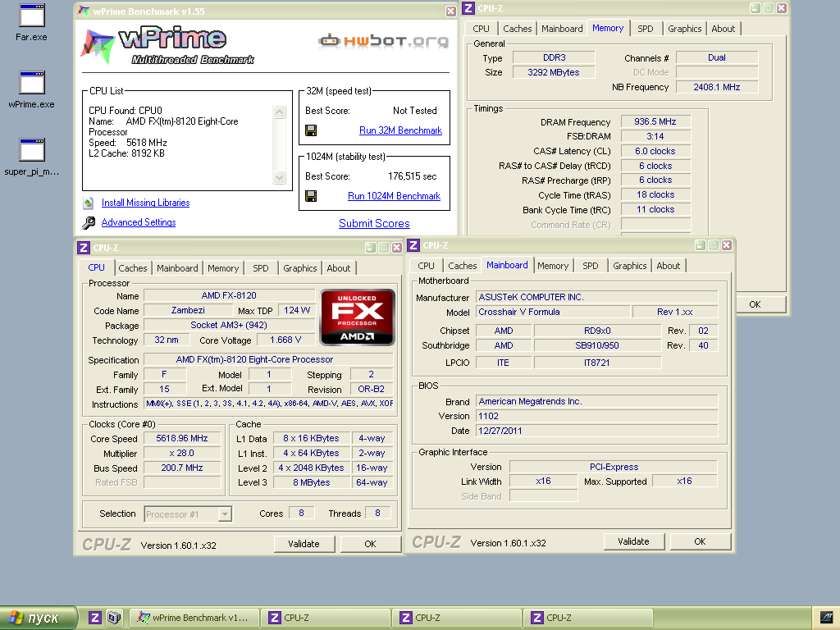The width and height of the screenshot is (840, 630).
Task: Click Core Voltage value 1.668 V
Action: click(x=285, y=340)
